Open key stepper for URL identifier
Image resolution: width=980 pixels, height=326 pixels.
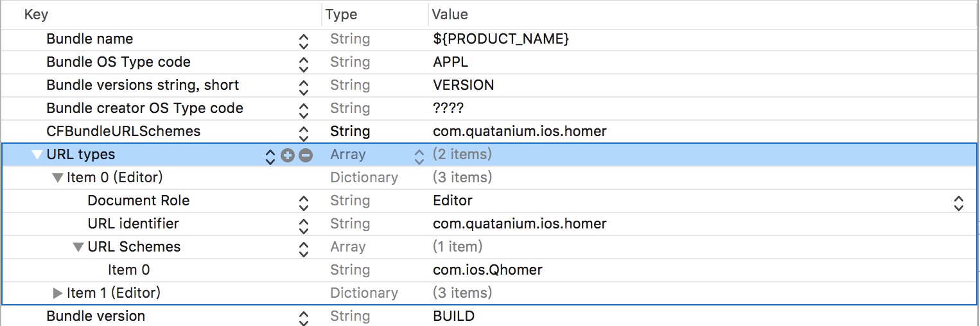point(304,227)
